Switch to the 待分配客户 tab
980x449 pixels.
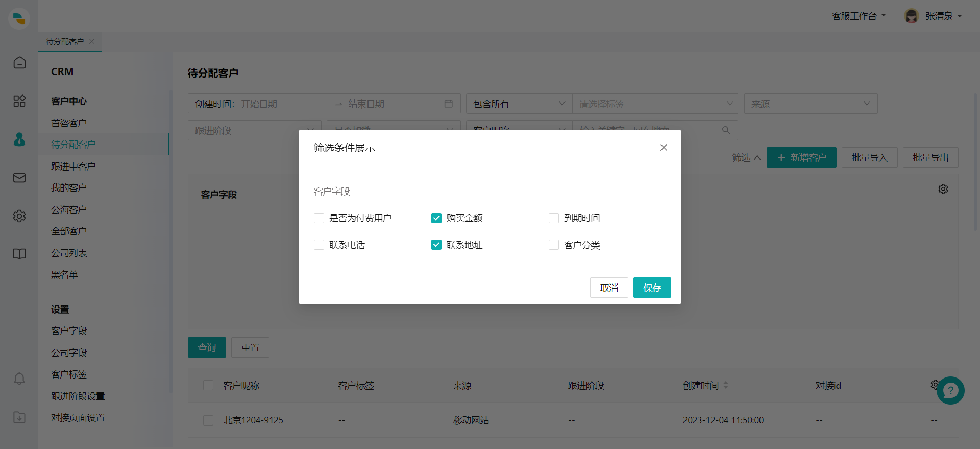tap(65, 41)
